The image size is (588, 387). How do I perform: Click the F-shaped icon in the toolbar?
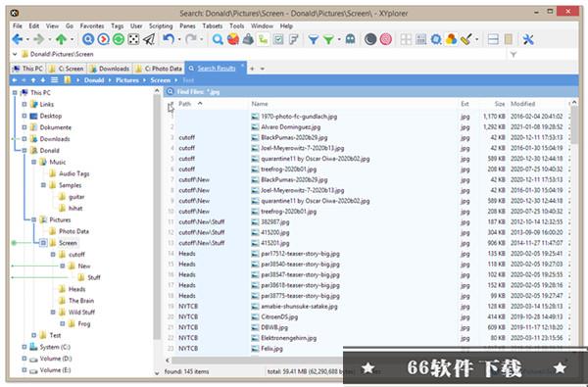click(x=294, y=39)
